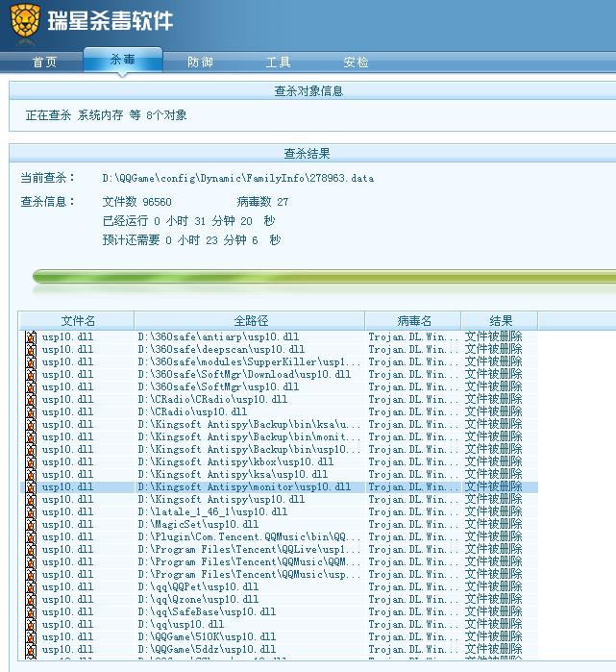Click virus icon for D:\qq\usp10.dll row

coord(31,625)
